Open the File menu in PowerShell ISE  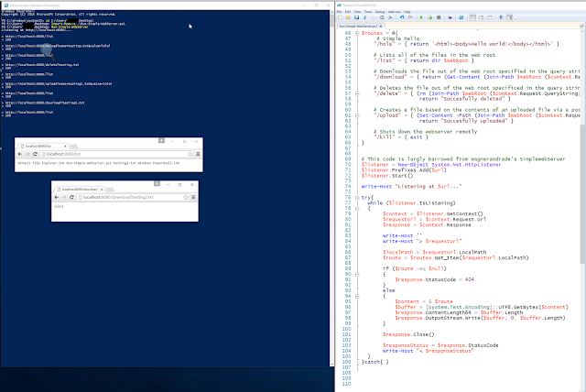click(x=340, y=12)
